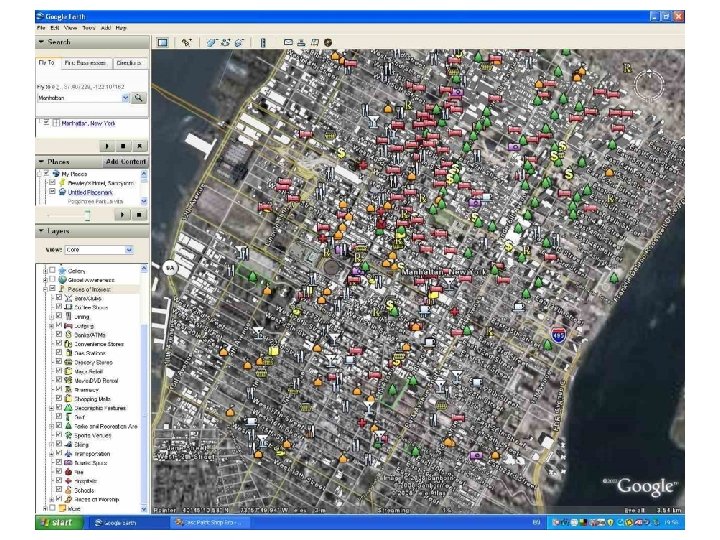Click the search panel play tour button
Image resolution: width=720 pixels, height=540 pixels.
(107, 146)
